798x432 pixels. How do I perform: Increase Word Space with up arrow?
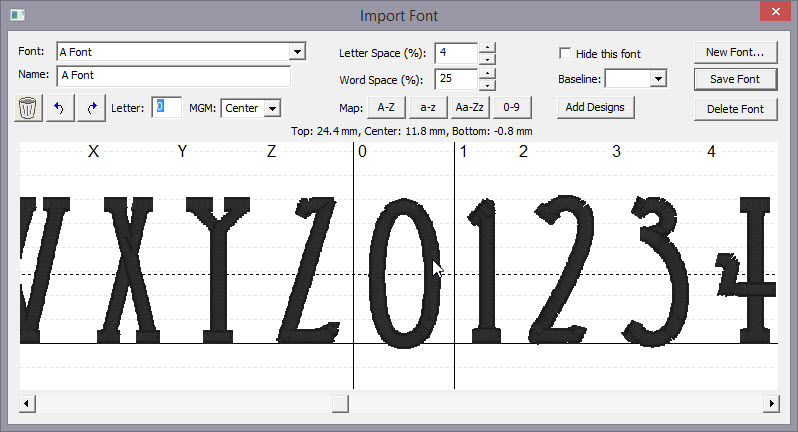(486, 73)
